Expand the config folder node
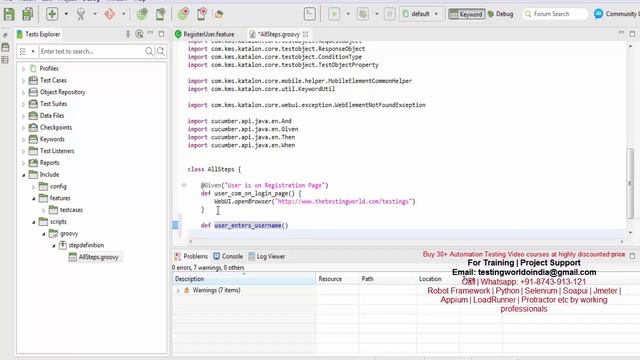This screenshot has width=640, height=360. click(x=33, y=187)
